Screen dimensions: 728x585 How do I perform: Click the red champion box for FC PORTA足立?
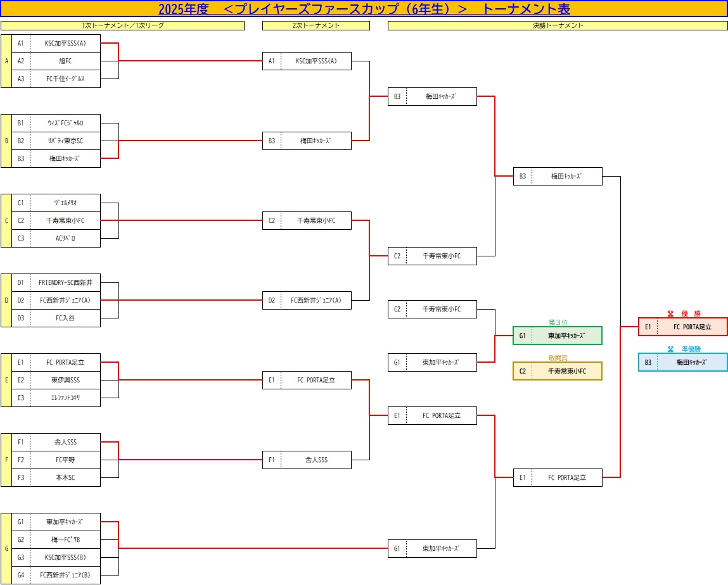point(682,327)
